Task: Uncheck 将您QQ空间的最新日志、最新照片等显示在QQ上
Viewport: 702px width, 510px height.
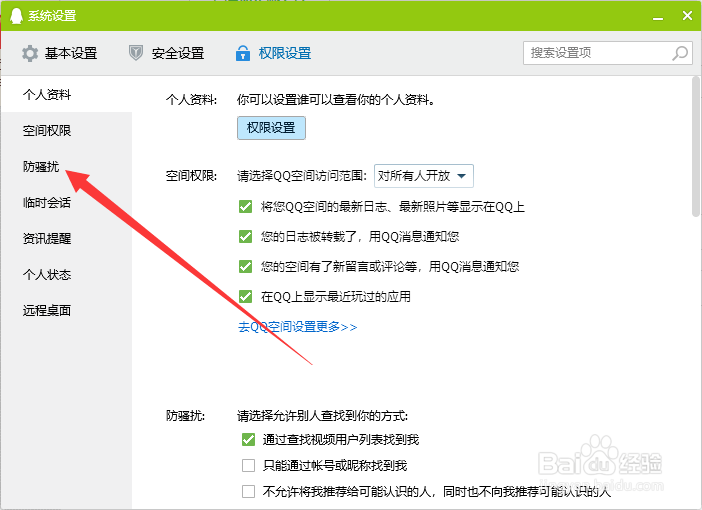Action: point(245,207)
